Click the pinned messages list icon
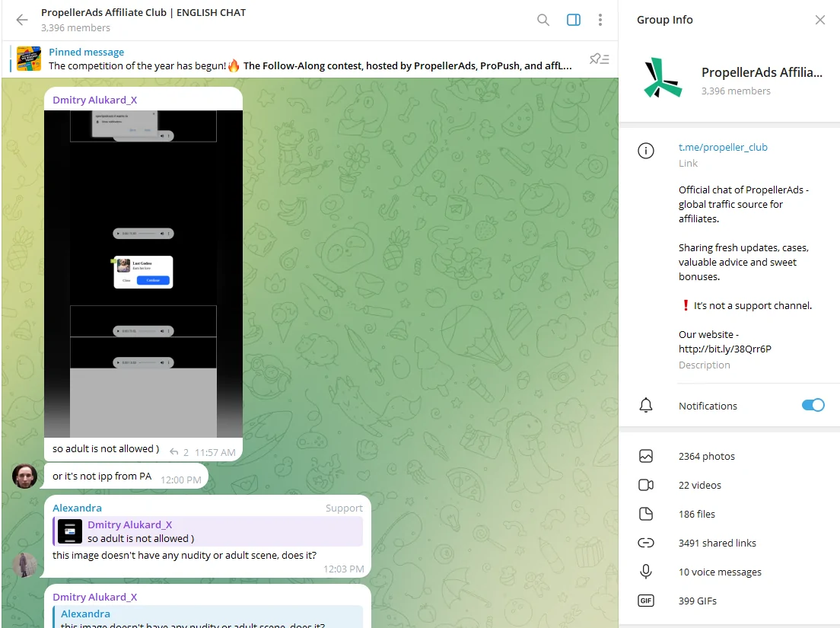This screenshot has width=840, height=628. [599, 59]
